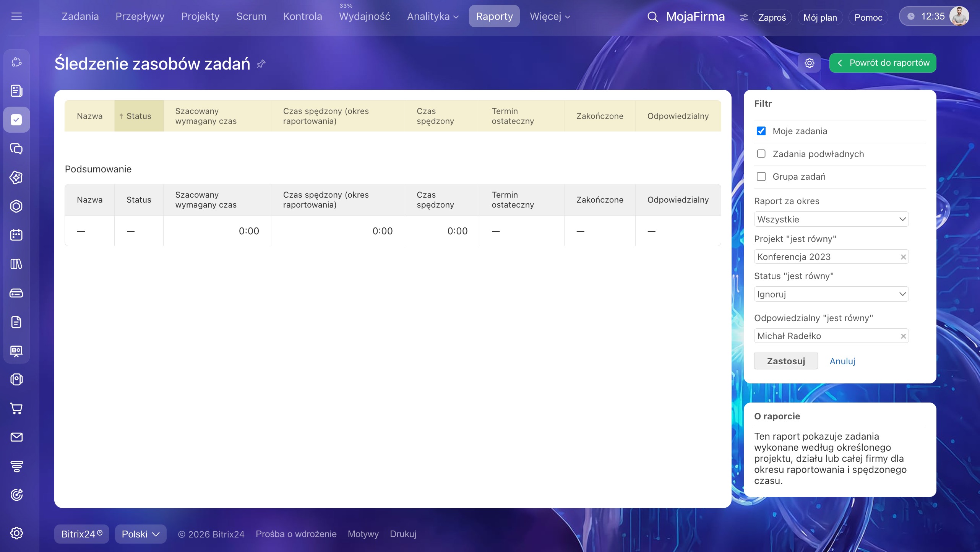The height and width of the screenshot is (552, 980).
Task: Click the MojaFirma company name
Action: point(695,16)
